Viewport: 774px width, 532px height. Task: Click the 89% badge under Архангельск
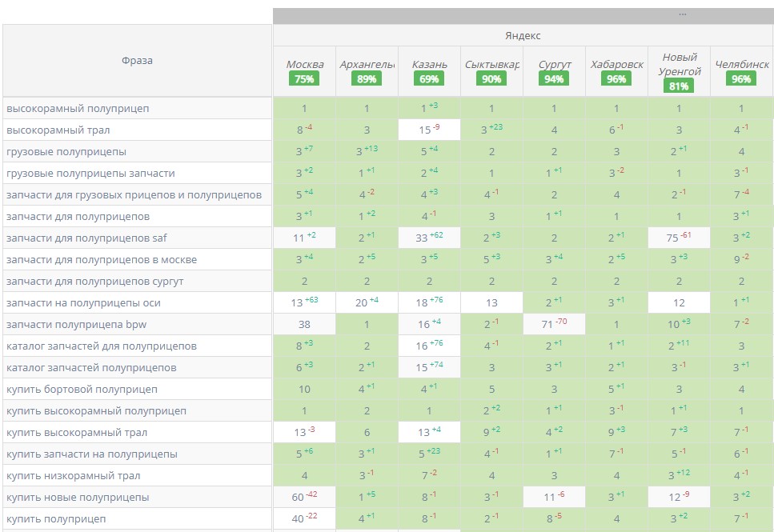367,79
